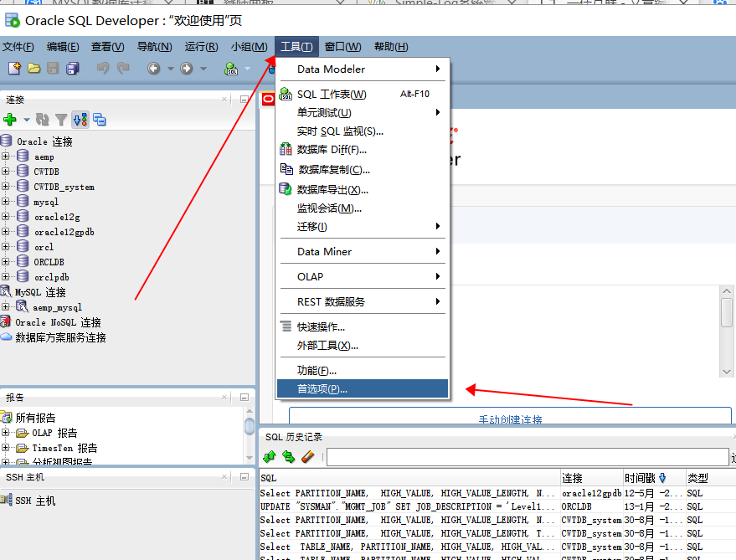
Task: Click the connections filter funnel icon
Action: (x=61, y=120)
